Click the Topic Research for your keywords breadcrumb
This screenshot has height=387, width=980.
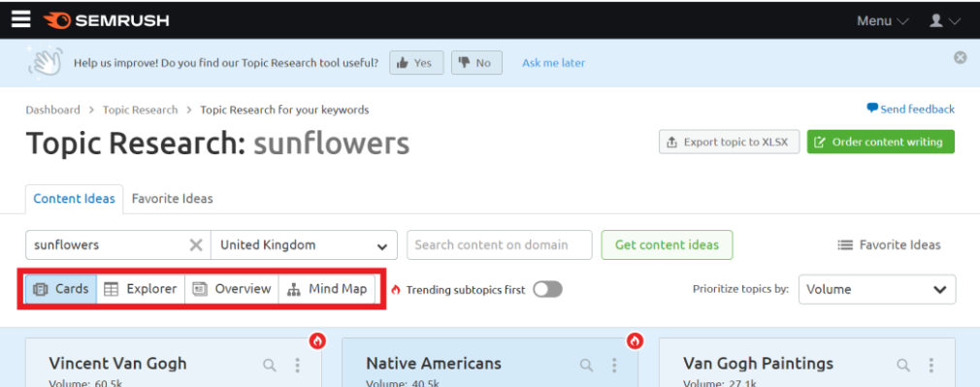point(284,110)
